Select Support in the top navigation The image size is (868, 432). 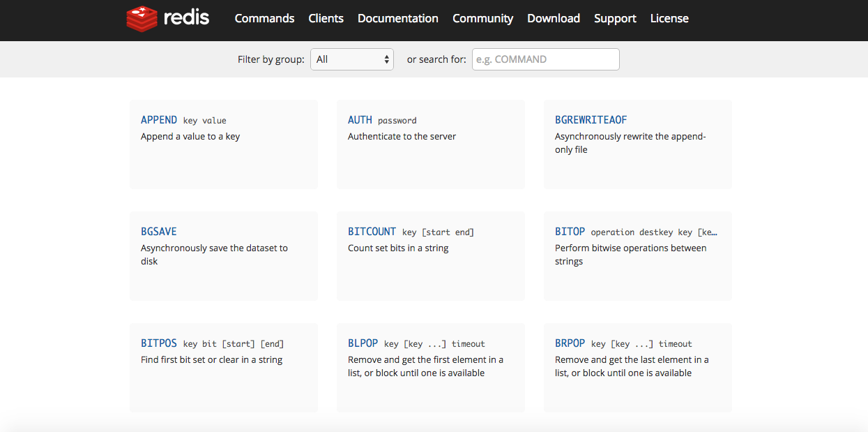pyautogui.click(x=615, y=19)
